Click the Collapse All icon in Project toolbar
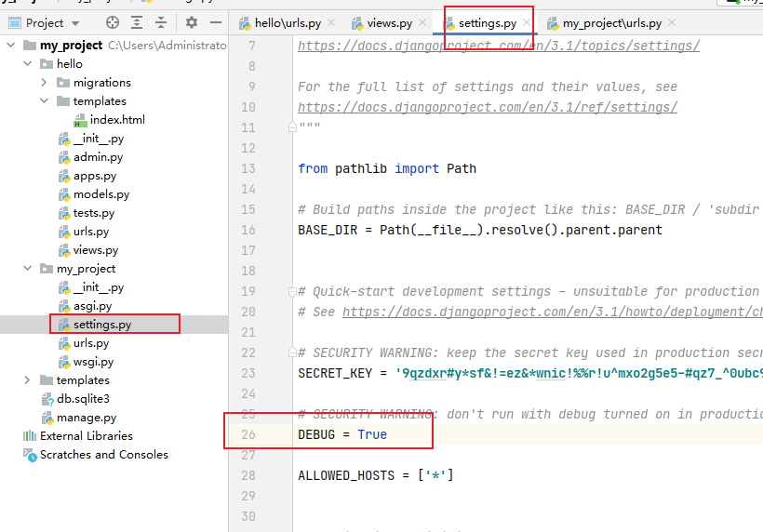Image resolution: width=763 pixels, height=532 pixels. [161, 22]
